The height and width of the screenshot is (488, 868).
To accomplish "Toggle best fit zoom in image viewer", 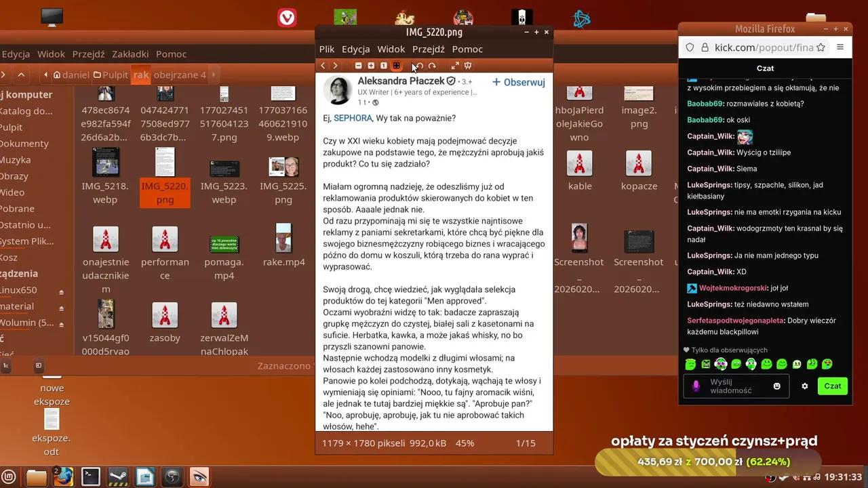I will (x=396, y=66).
